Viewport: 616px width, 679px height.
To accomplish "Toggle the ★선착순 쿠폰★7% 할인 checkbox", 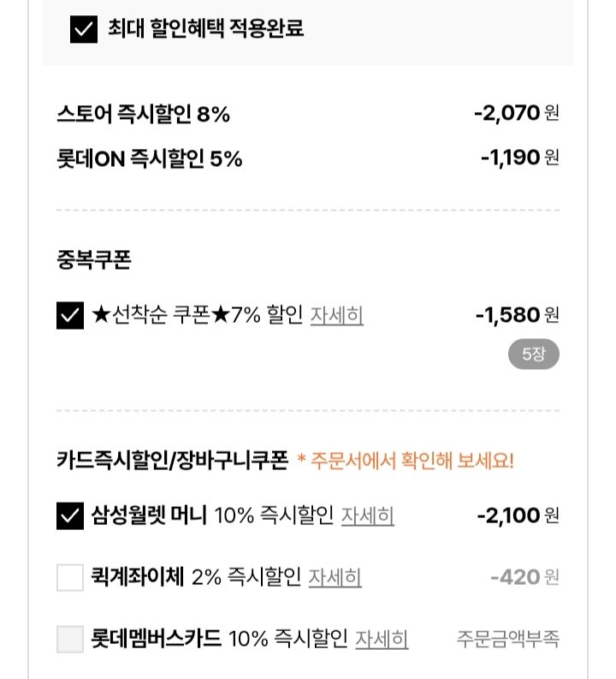I will coord(69,316).
